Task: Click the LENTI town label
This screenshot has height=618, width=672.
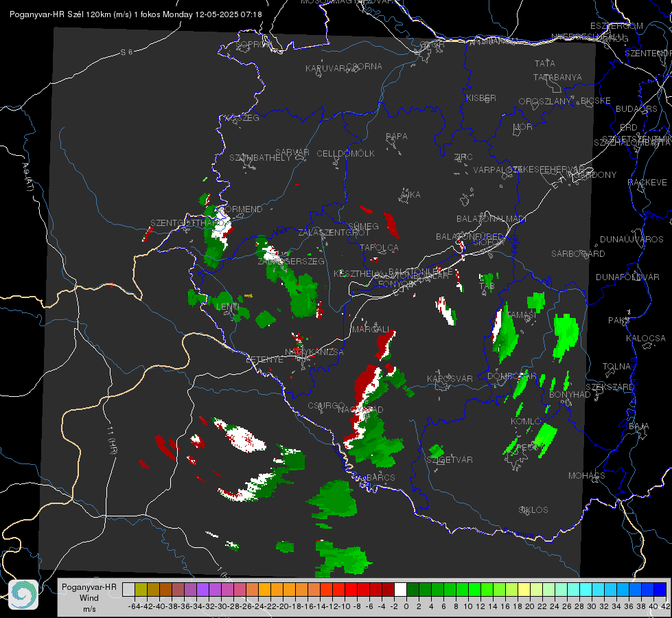Action: pyautogui.click(x=228, y=307)
